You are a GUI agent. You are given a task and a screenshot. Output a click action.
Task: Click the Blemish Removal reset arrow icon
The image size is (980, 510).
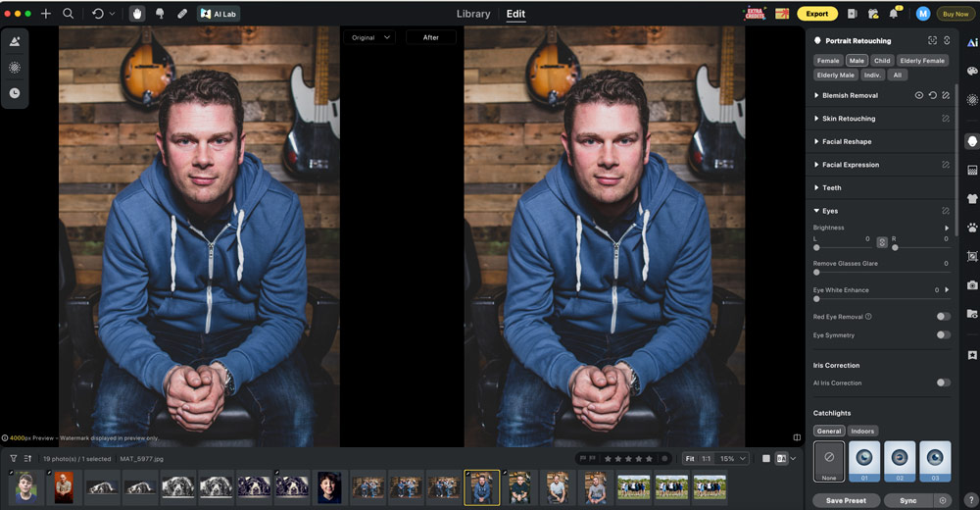[x=933, y=96]
